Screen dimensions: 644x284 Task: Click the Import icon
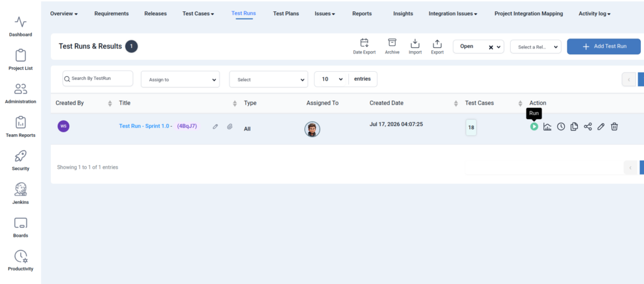pyautogui.click(x=415, y=47)
